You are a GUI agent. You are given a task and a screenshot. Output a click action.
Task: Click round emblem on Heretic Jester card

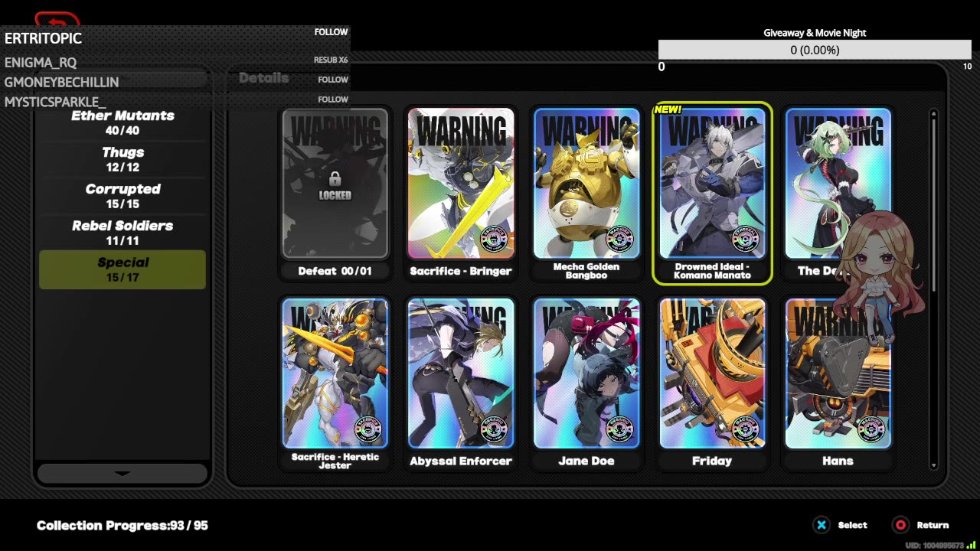click(369, 429)
